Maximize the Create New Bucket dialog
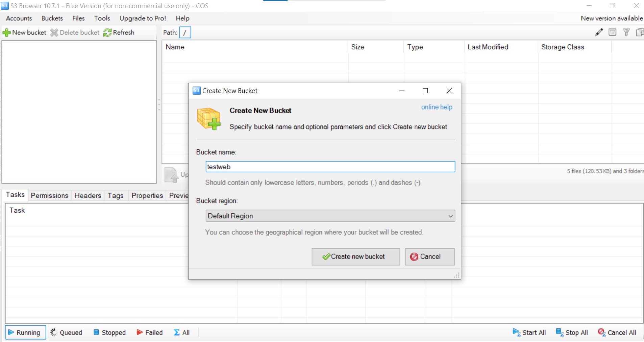Screen dimensions: 644x342 tap(425, 91)
